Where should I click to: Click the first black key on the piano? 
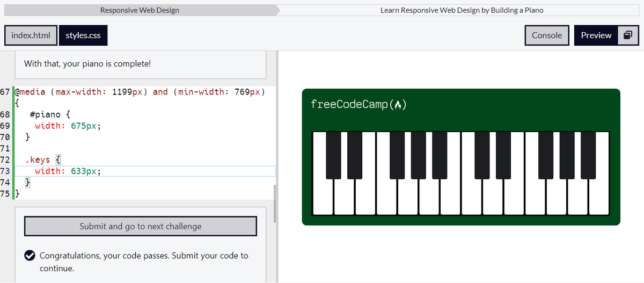(x=333, y=155)
